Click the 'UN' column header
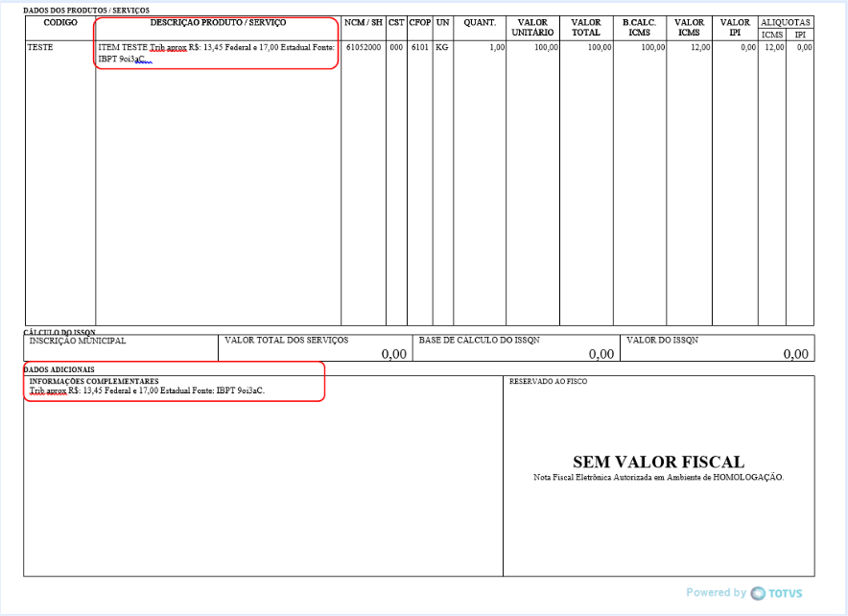 (443, 23)
